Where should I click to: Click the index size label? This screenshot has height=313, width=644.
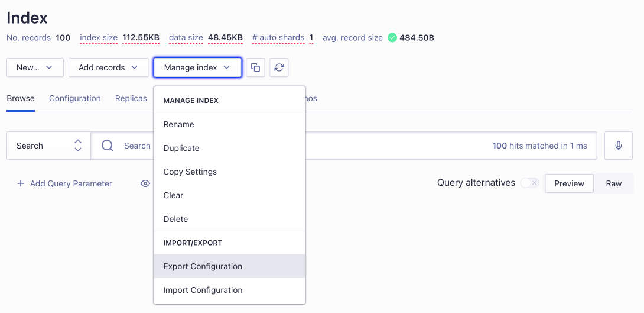coord(99,38)
